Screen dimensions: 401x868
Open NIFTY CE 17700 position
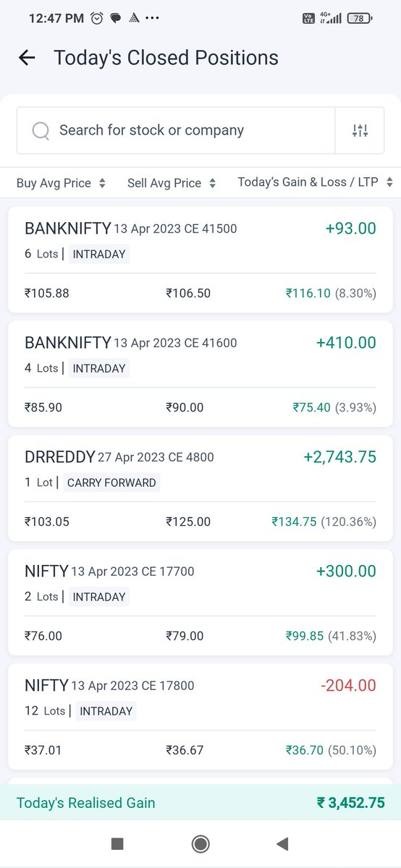(200, 603)
